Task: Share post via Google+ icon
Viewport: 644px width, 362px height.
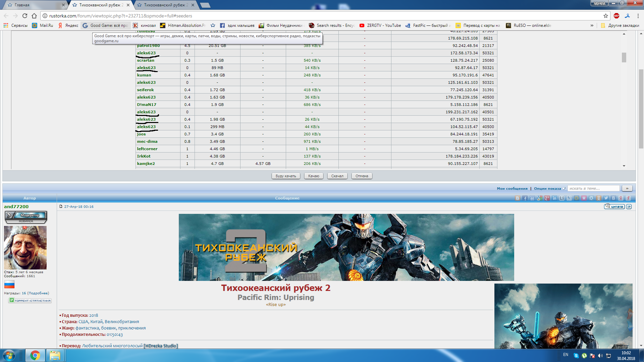Action: (x=547, y=198)
